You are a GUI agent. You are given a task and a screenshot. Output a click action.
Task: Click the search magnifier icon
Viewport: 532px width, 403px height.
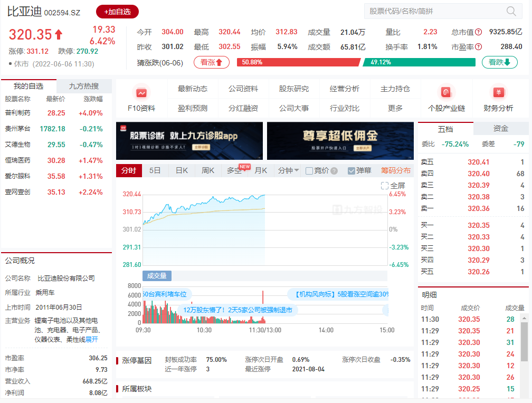point(511,11)
